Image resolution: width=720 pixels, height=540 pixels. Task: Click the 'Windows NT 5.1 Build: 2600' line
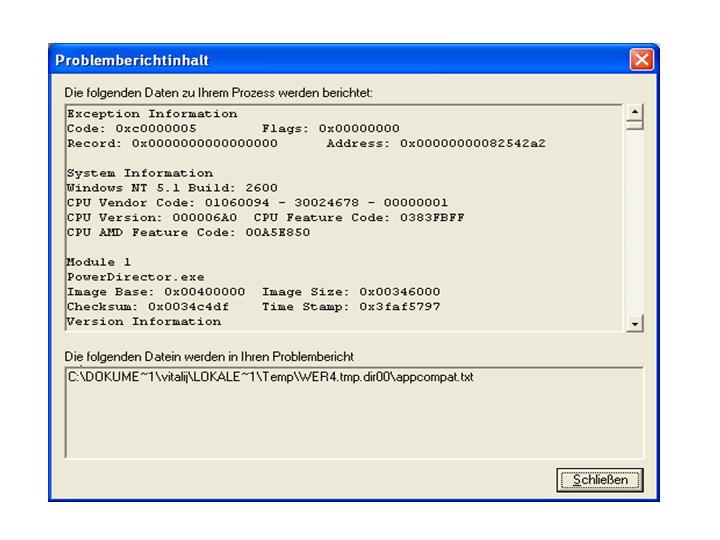coord(172,188)
